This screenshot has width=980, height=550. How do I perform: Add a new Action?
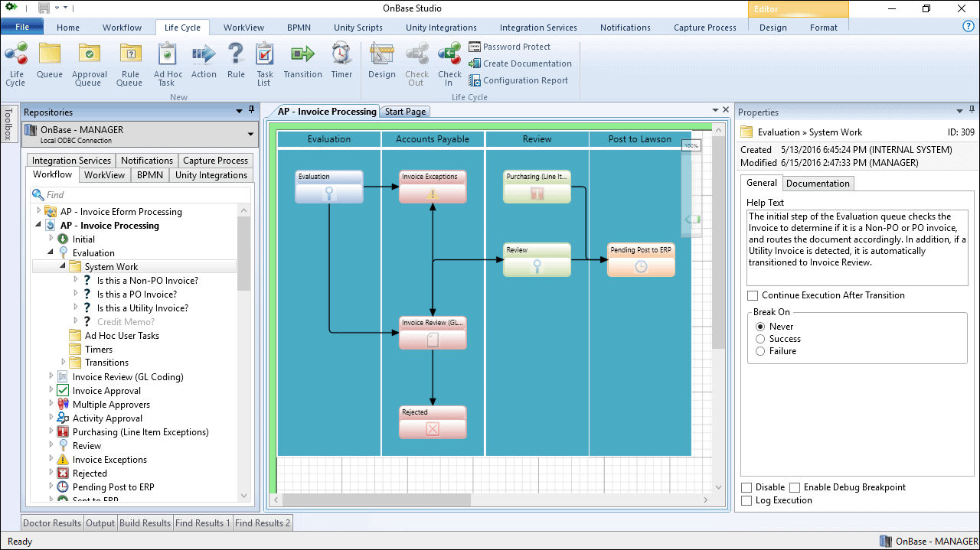pyautogui.click(x=204, y=61)
